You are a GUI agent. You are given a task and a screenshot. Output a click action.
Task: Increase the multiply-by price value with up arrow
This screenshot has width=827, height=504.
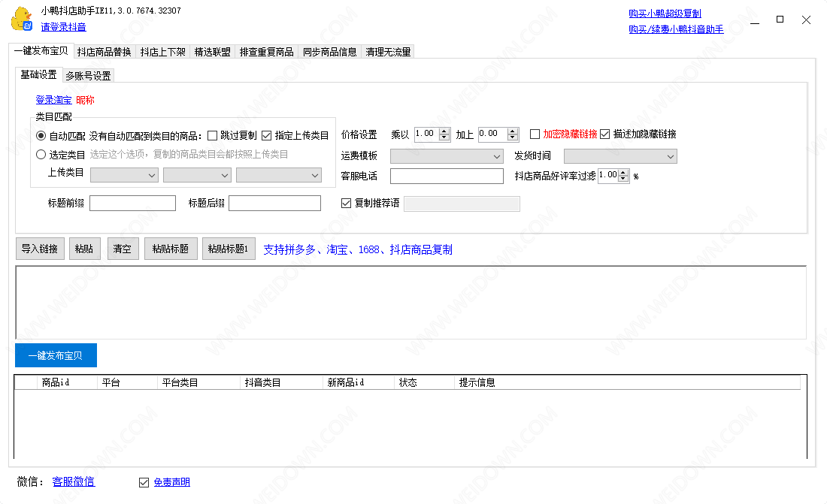click(x=444, y=131)
